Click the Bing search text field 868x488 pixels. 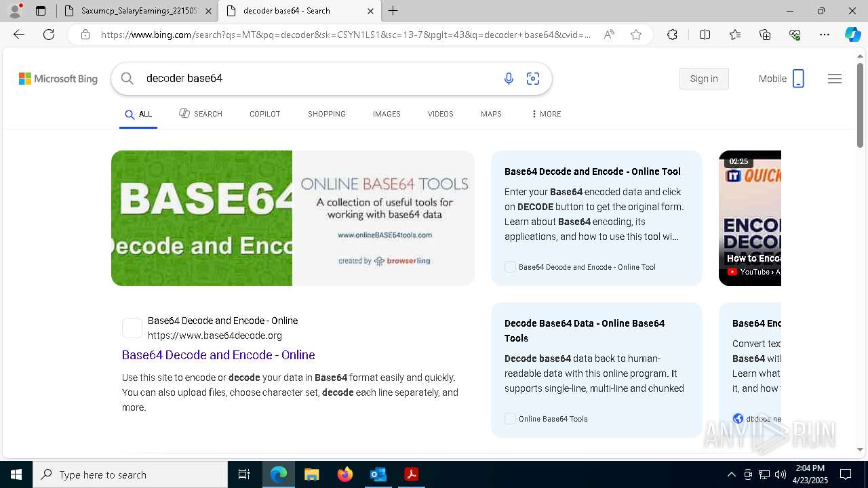coord(319,79)
